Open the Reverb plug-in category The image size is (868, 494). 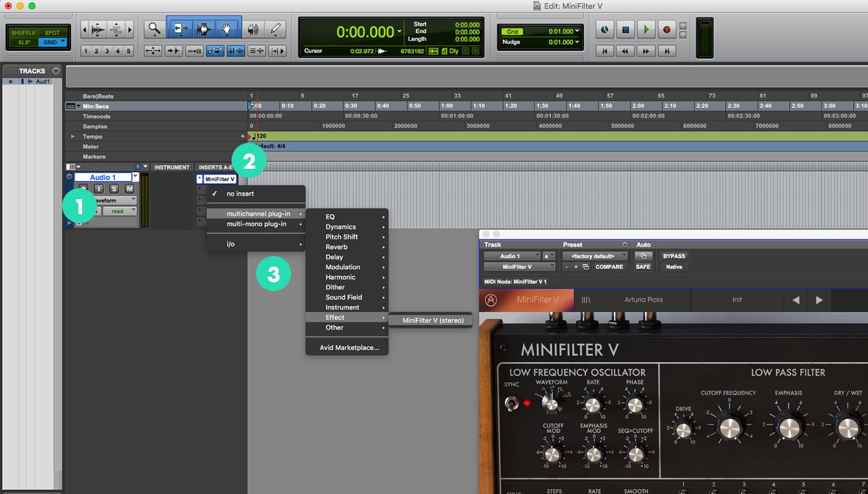(x=347, y=247)
